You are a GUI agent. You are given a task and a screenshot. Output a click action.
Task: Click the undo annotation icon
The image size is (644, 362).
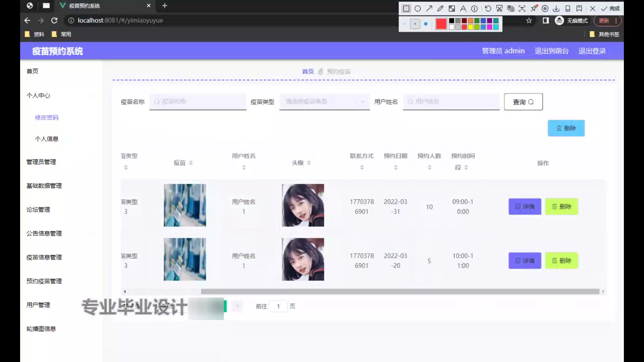coord(488,9)
